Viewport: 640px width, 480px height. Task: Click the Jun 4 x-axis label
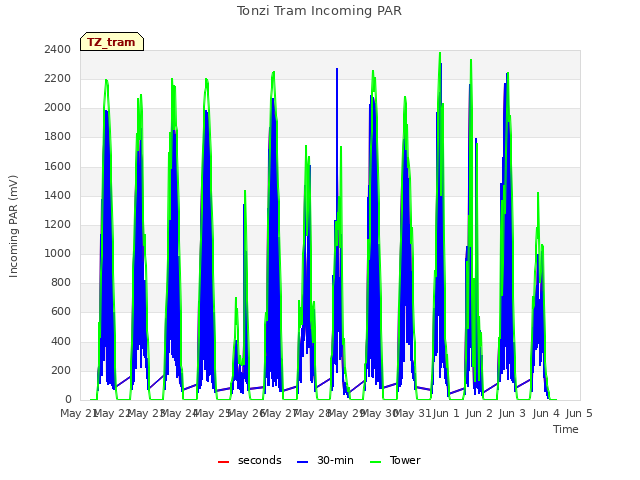[x=546, y=413]
